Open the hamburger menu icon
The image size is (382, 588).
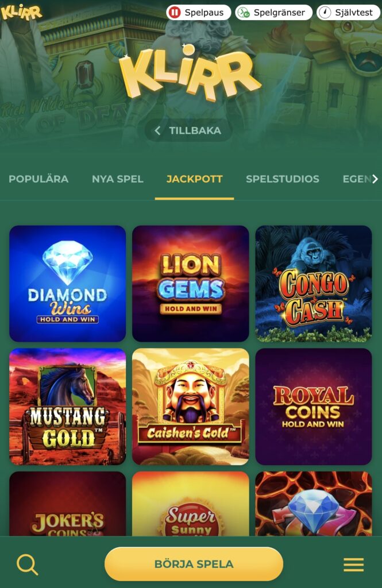pyautogui.click(x=353, y=564)
